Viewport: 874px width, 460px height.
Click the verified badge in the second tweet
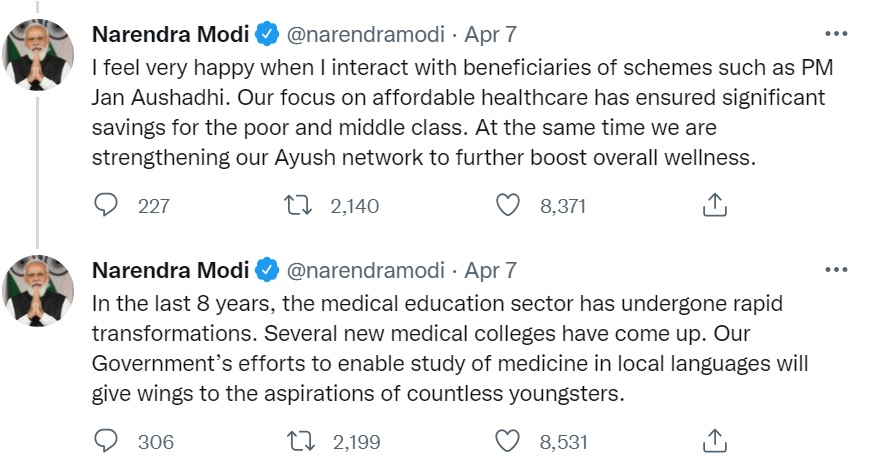pos(266,270)
